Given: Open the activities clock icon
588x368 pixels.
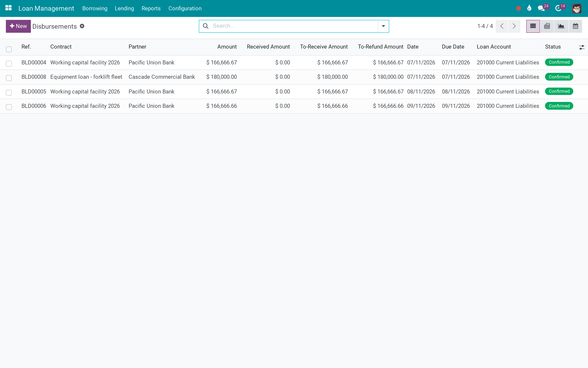Looking at the screenshot, I should 558,8.
